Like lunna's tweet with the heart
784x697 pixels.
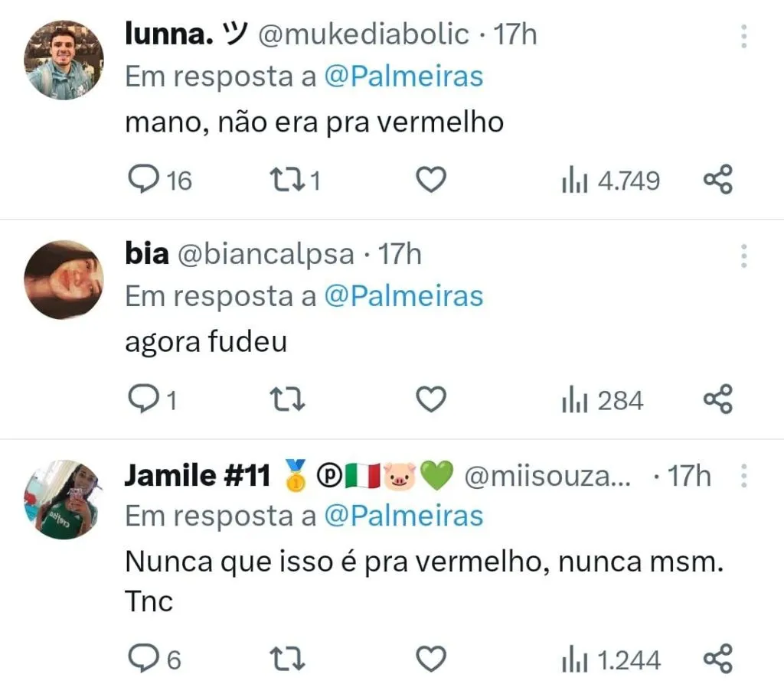(x=431, y=180)
